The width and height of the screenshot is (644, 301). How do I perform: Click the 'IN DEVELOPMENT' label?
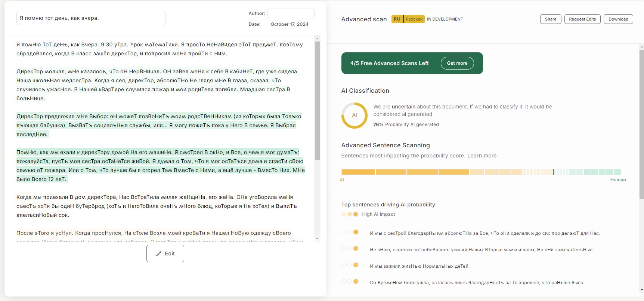point(445,19)
